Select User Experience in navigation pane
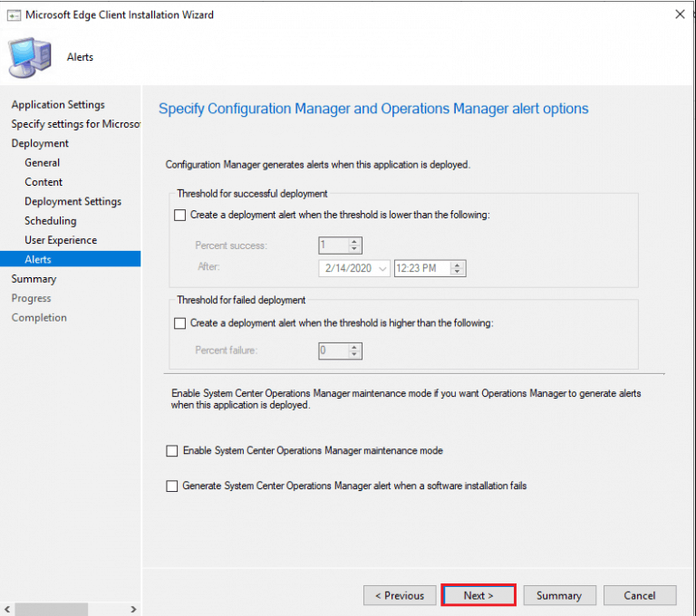Viewport: 696px width, 616px height. pyautogui.click(x=61, y=240)
